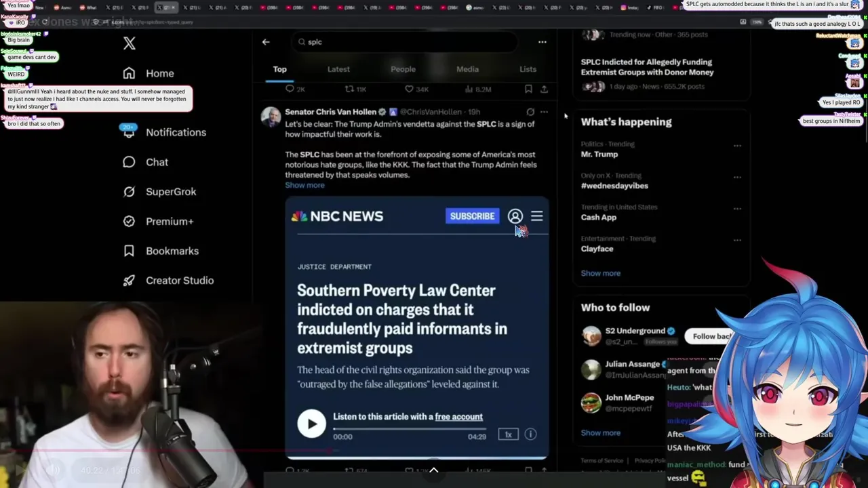Open Creator Studio from the sidebar
This screenshot has width=868, height=488.
(x=167, y=281)
